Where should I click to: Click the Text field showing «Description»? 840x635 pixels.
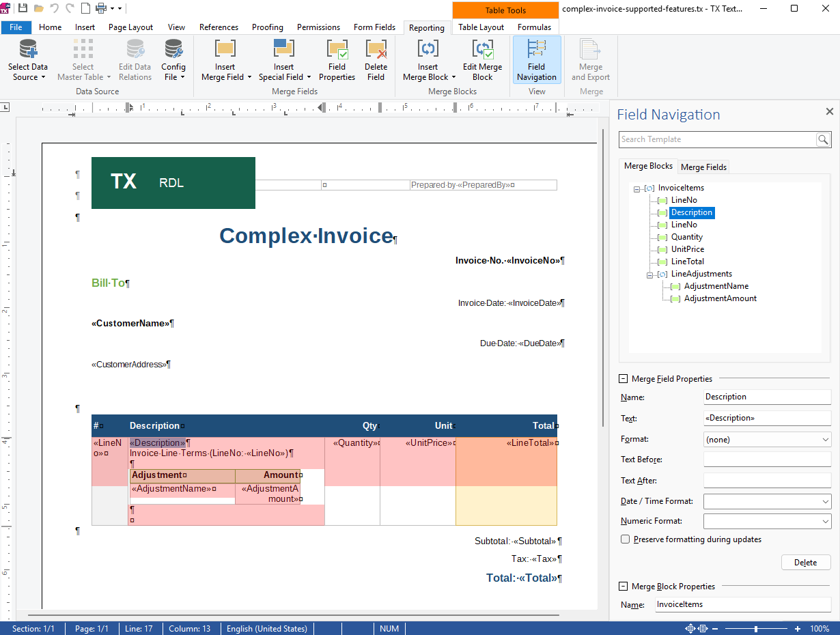tap(767, 418)
